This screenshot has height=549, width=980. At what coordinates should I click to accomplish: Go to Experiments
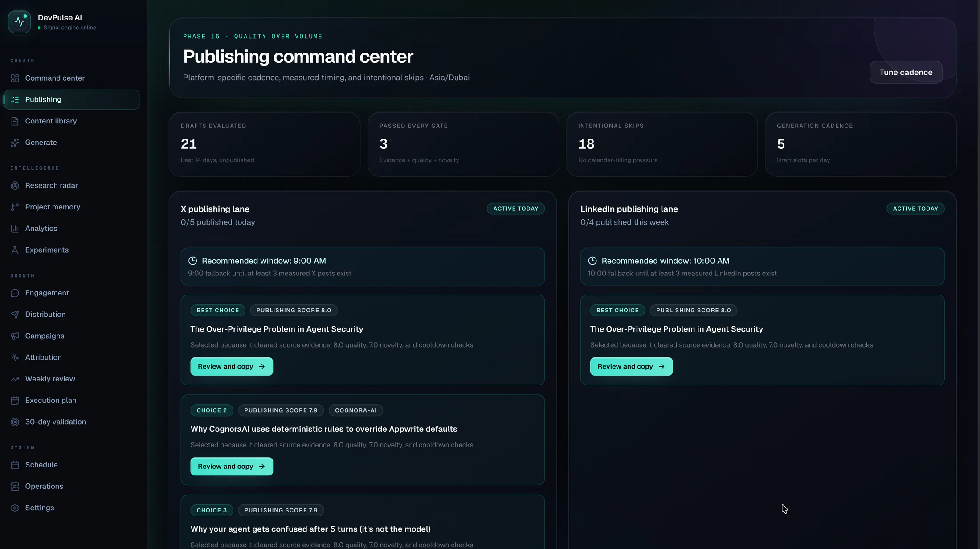point(72,250)
